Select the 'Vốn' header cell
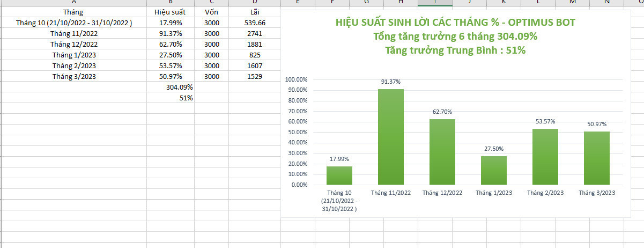 (x=211, y=12)
